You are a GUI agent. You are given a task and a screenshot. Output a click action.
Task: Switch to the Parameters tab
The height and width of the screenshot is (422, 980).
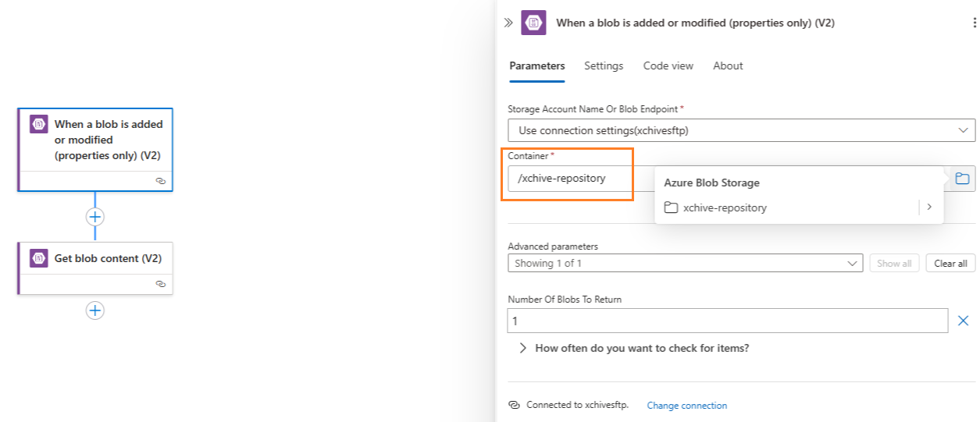coord(537,66)
